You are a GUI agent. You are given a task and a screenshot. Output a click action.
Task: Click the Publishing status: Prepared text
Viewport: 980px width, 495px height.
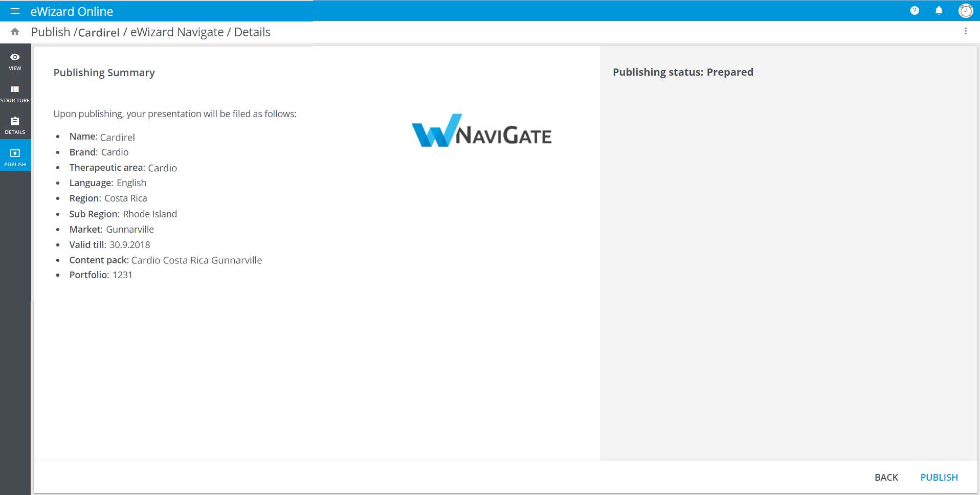tap(683, 72)
